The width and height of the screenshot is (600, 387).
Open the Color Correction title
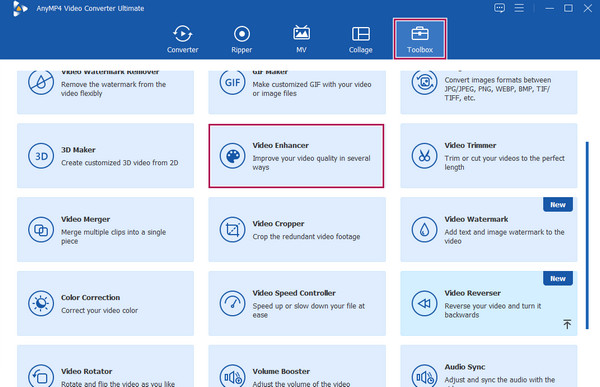(x=90, y=297)
